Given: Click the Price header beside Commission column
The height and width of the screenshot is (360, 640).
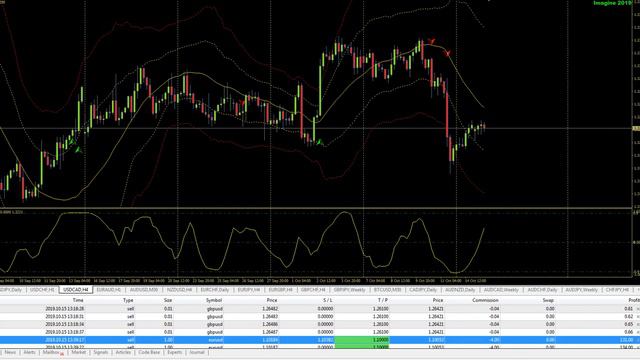Looking at the screenshot, I should tap(438, 300).
